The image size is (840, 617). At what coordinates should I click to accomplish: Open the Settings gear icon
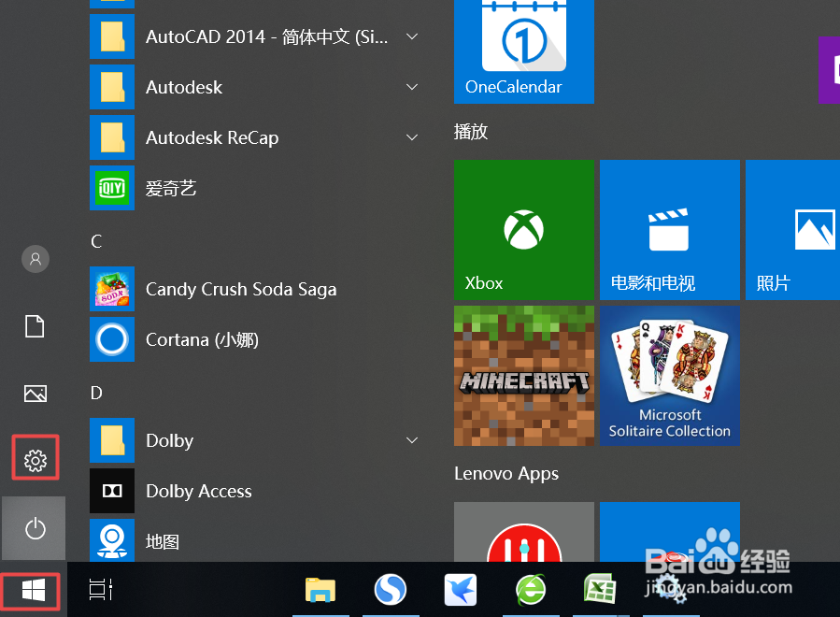pos(36,461)
